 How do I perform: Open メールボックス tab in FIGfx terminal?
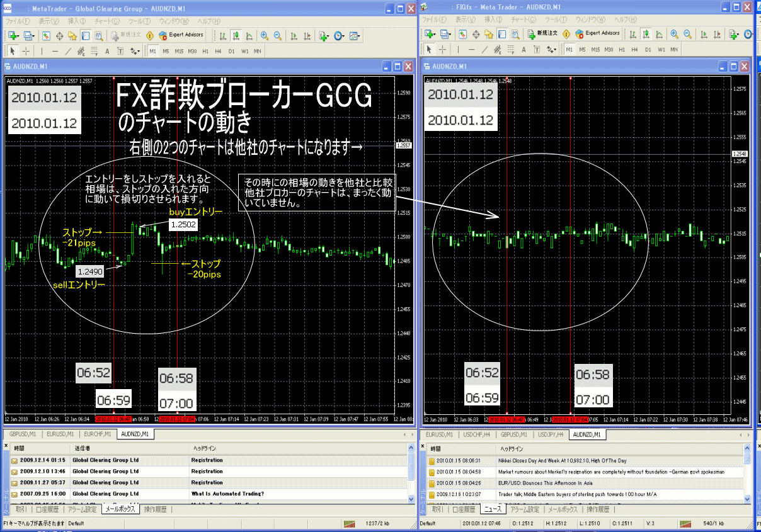pyautogui.click(x=563, y=509)
